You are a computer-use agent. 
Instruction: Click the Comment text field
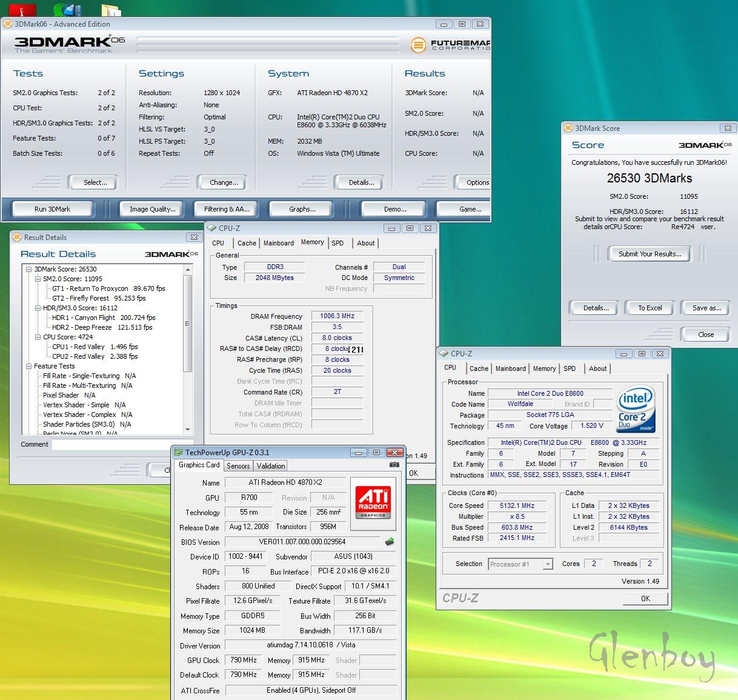point(109,444)
